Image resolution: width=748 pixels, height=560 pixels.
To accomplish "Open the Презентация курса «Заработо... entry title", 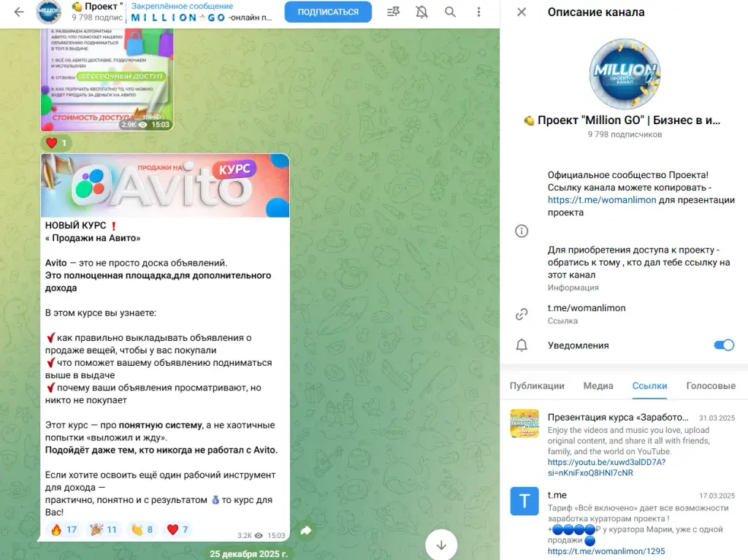I will coord(618,418).
